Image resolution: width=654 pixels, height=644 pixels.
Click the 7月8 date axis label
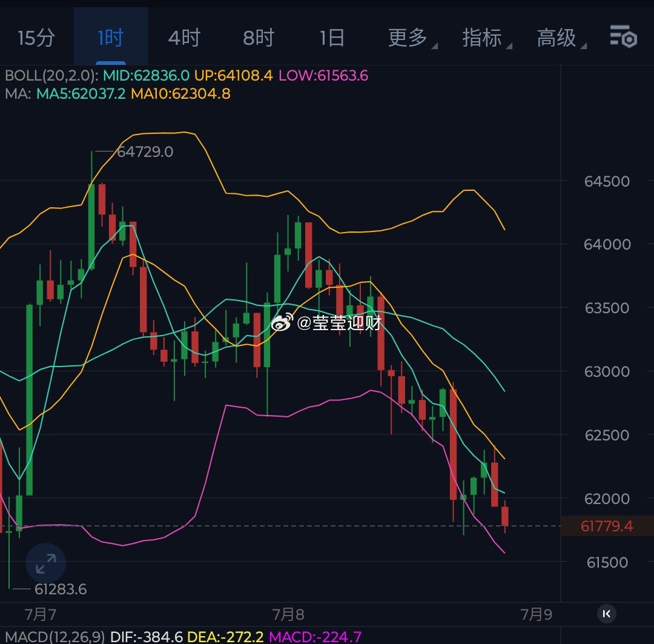pyautogui.click(x=288, y=614)
